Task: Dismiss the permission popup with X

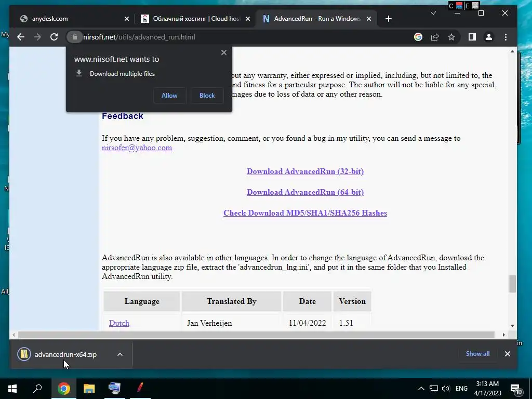Action: (x=223, y=52)
